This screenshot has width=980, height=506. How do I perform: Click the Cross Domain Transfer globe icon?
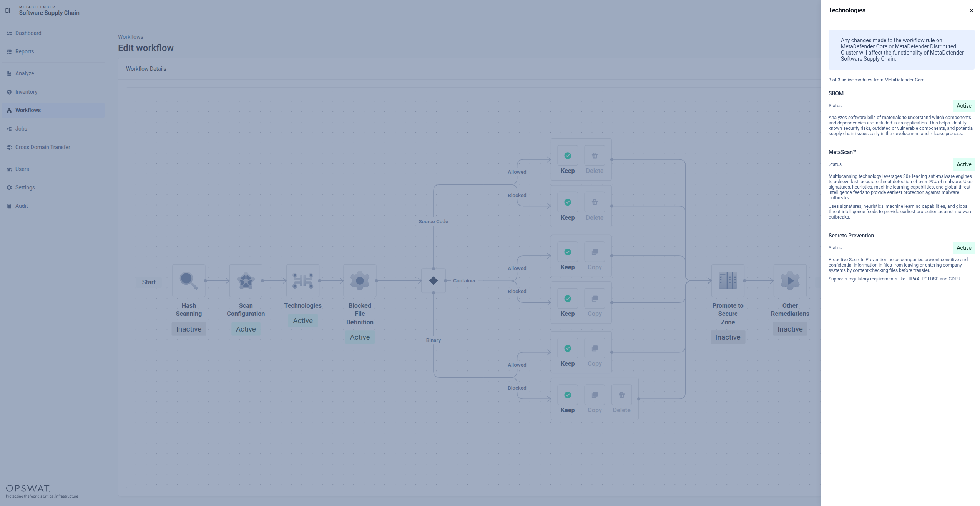coord(9,147)
